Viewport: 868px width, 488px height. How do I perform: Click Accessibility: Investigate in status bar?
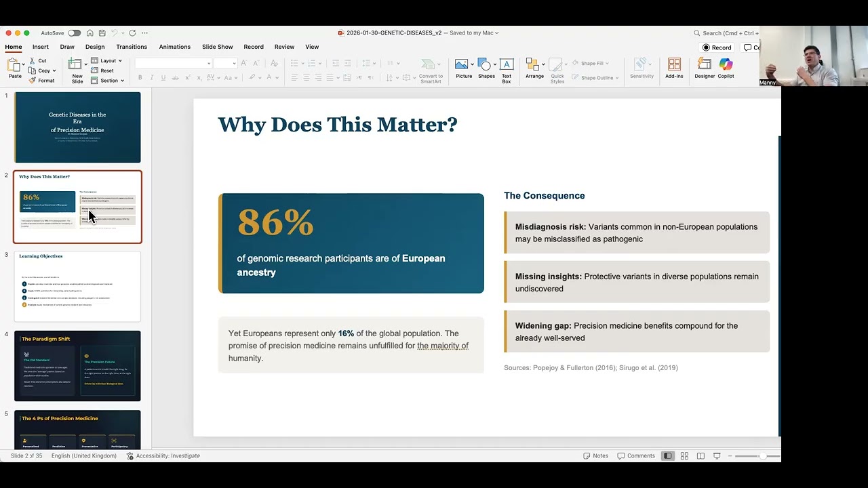(x=163, y=456)
